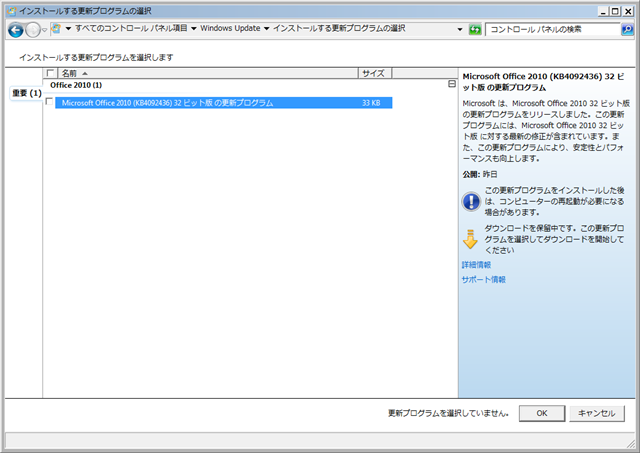Select インストールする更新プログラムの選択 breadcrumb
640x453 pixels.
[x=339, y=28]
